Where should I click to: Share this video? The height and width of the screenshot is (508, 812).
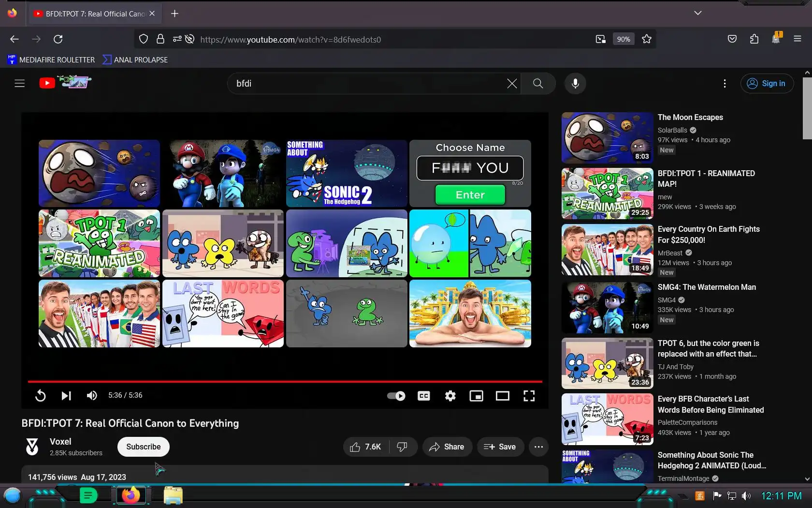click(x=447, y=447)
